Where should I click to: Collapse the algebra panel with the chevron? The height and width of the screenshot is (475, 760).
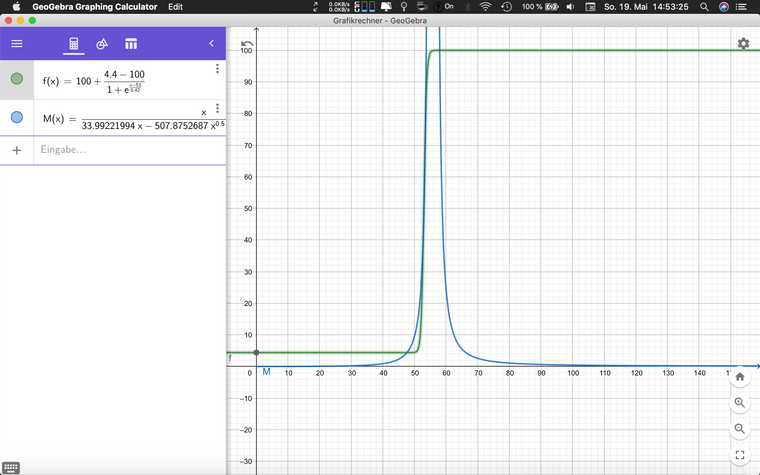tap(211, 44)
